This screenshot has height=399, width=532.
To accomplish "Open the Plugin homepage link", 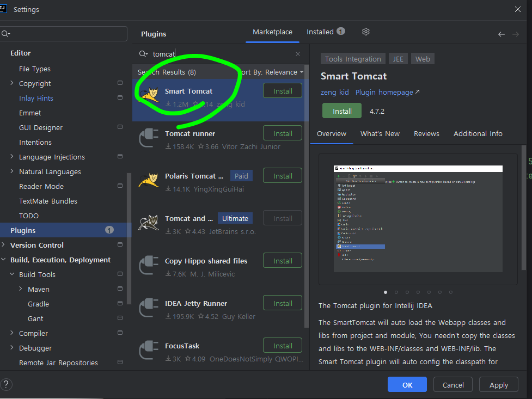I will (387, 93).
